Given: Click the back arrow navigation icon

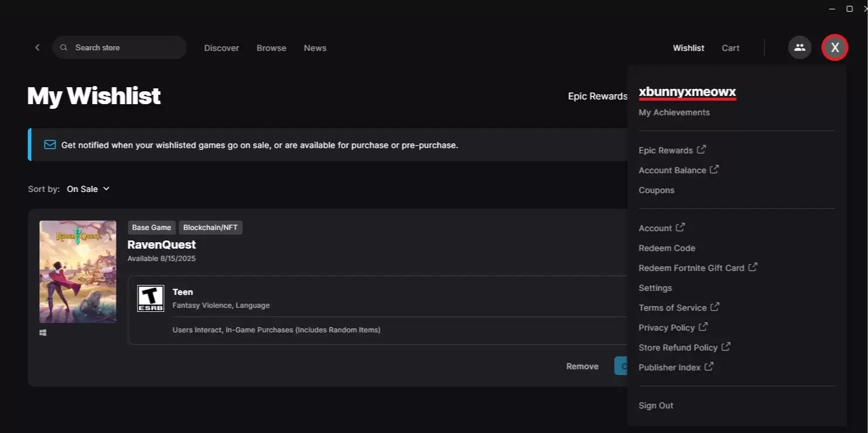Looking at the screenshot, I should 37,47.
